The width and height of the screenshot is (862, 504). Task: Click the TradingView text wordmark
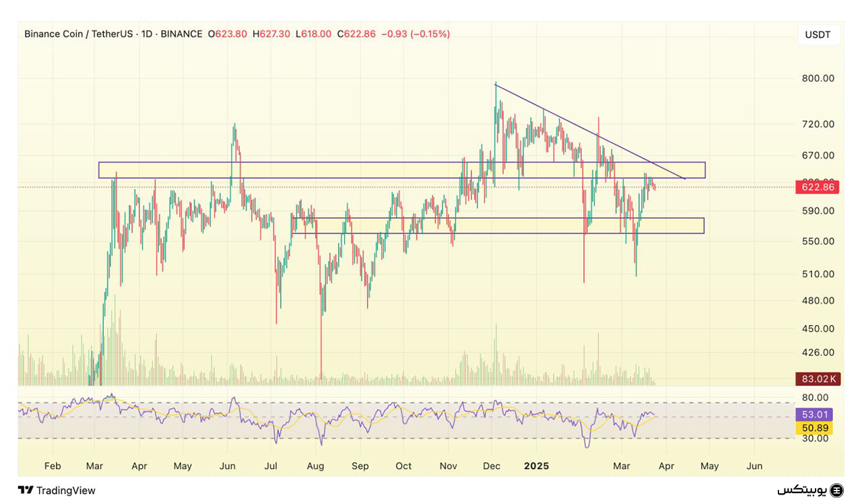point(65,491)
